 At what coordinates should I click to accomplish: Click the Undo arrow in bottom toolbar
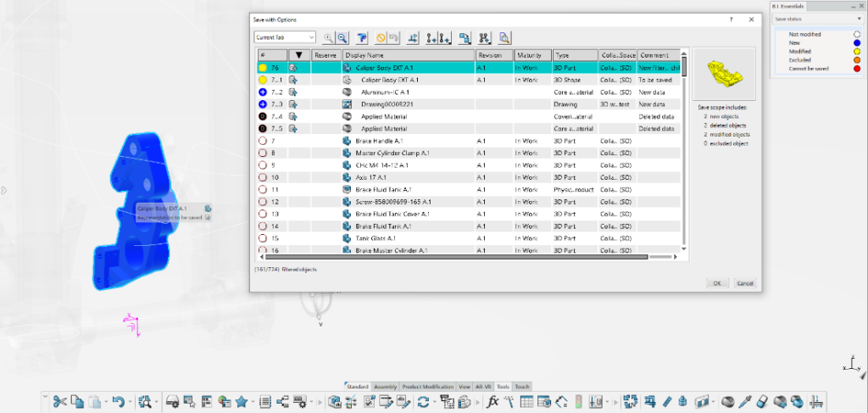coord(119,401)
